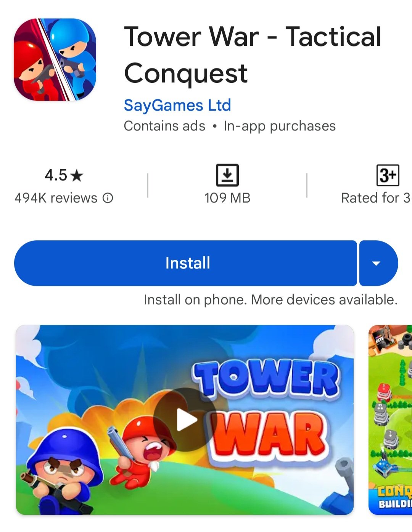Tap the 'Tower War - Tactical Conquest' title
This screenshot has height=532, width=412.
[253, 55]
